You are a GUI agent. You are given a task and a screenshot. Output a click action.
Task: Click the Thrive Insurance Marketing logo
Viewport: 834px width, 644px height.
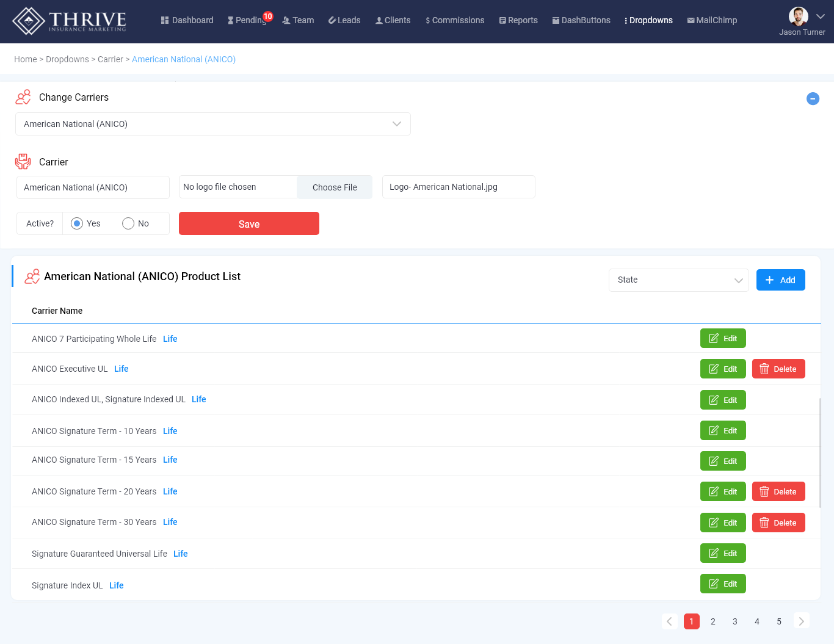click(x=70, y=21)
